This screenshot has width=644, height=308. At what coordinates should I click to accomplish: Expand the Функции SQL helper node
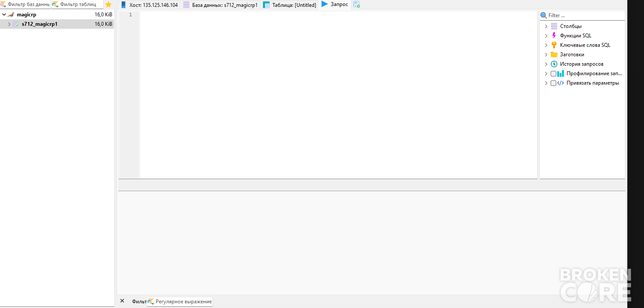[546, 36]
